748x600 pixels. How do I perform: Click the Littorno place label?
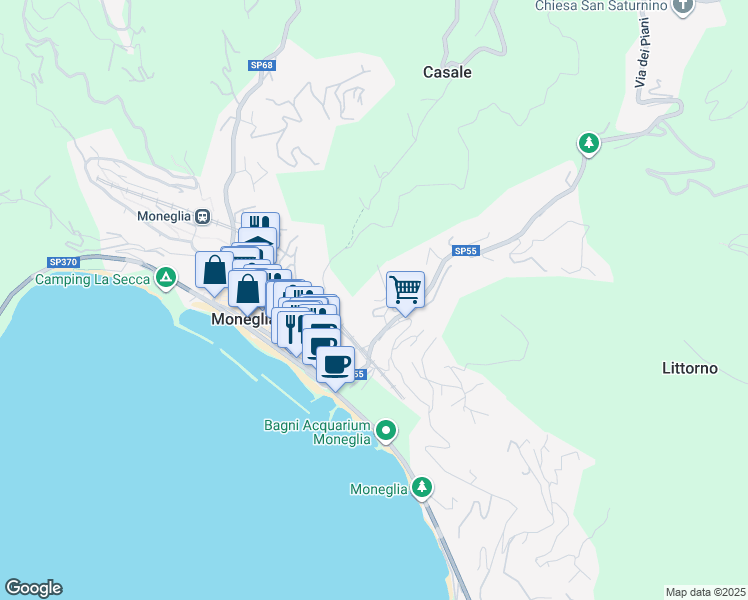(690, 368)
